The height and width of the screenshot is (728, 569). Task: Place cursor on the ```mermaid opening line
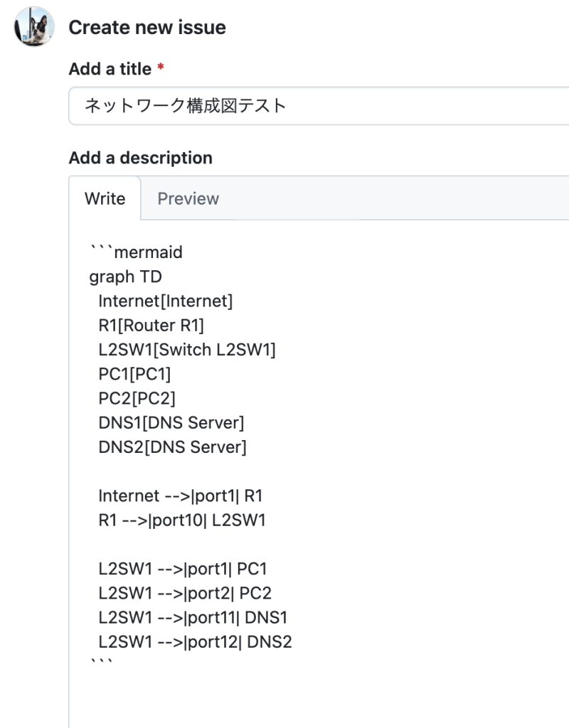[136, 252]
